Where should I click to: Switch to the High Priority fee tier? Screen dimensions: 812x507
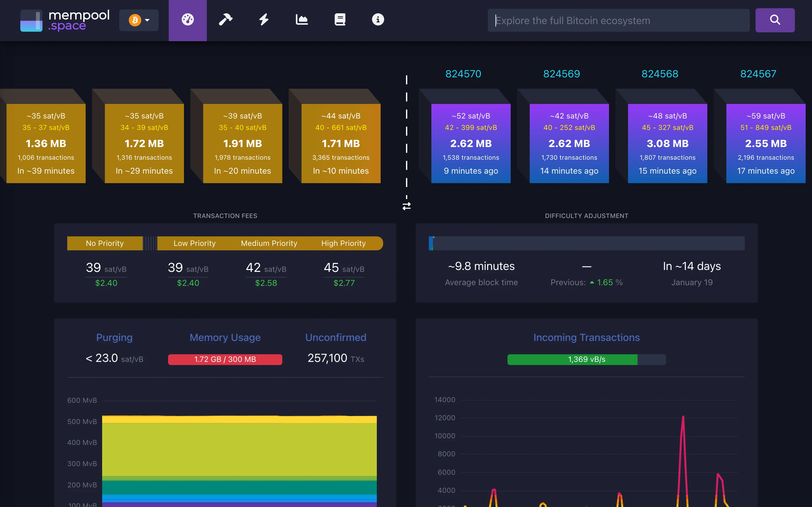point(344,243)
